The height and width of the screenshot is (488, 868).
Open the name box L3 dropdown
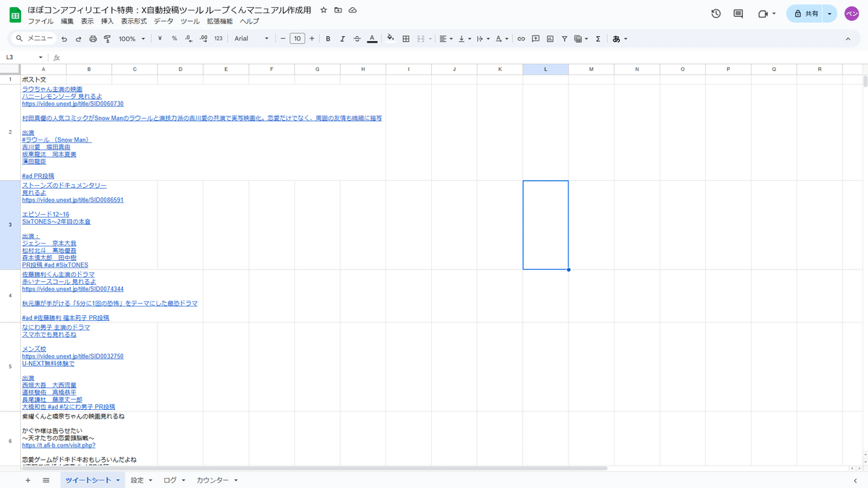(x=41, y=57)
